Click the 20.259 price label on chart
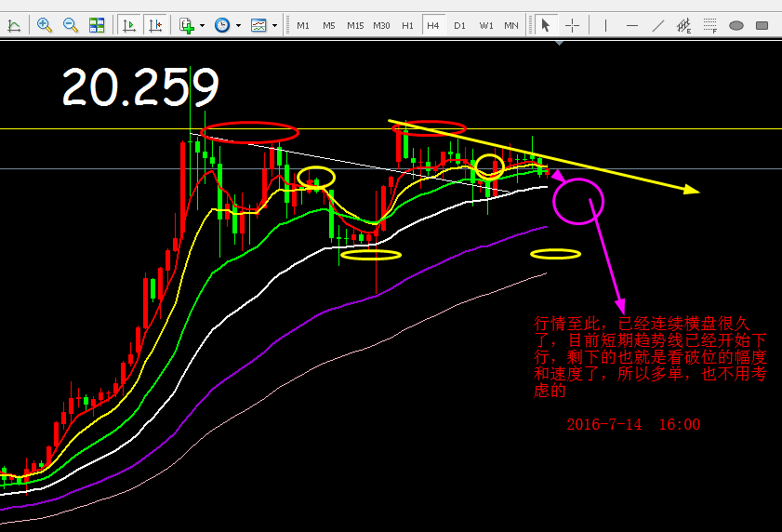 140,87
